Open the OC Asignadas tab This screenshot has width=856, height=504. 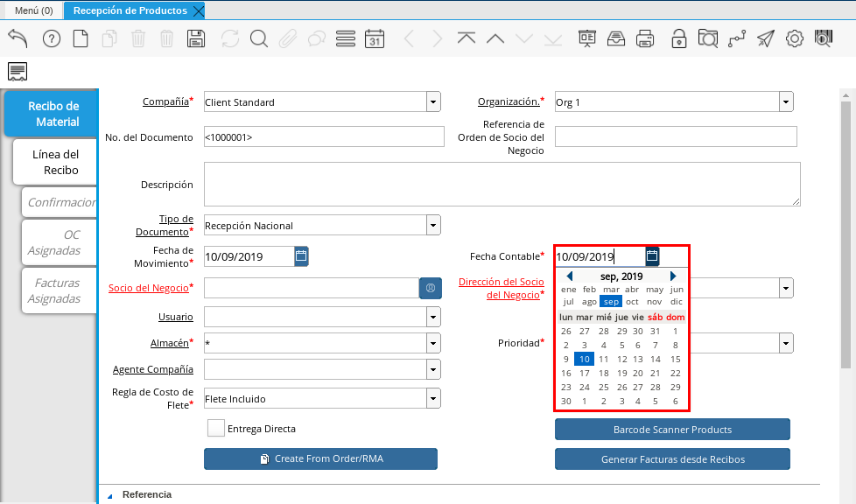pos(60,242)
